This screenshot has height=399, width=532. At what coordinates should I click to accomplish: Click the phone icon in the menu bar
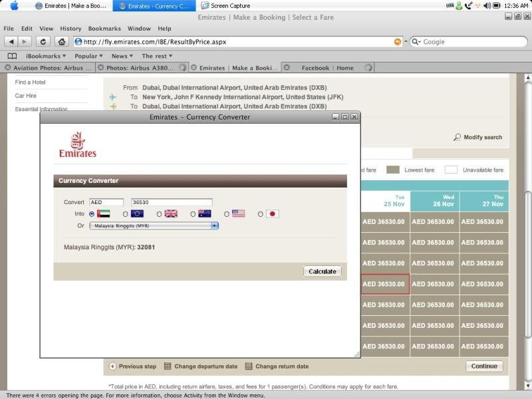(x=469, y=6)
